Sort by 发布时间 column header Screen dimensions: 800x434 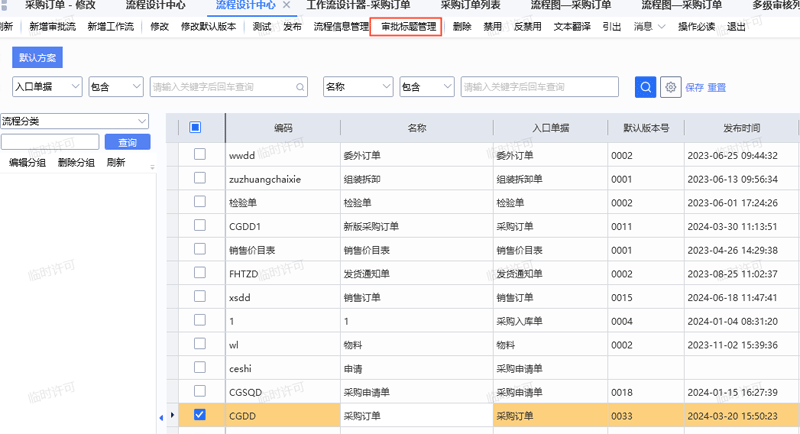741,128
